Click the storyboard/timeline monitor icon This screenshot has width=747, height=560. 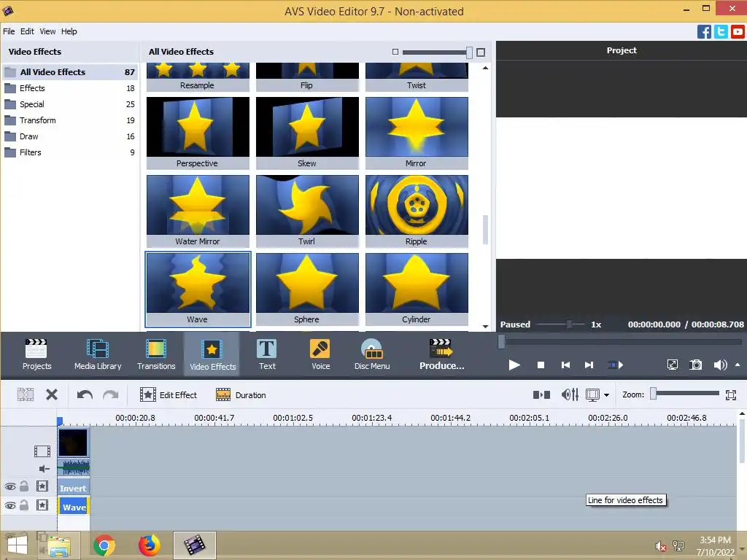(x=592, y=394)
